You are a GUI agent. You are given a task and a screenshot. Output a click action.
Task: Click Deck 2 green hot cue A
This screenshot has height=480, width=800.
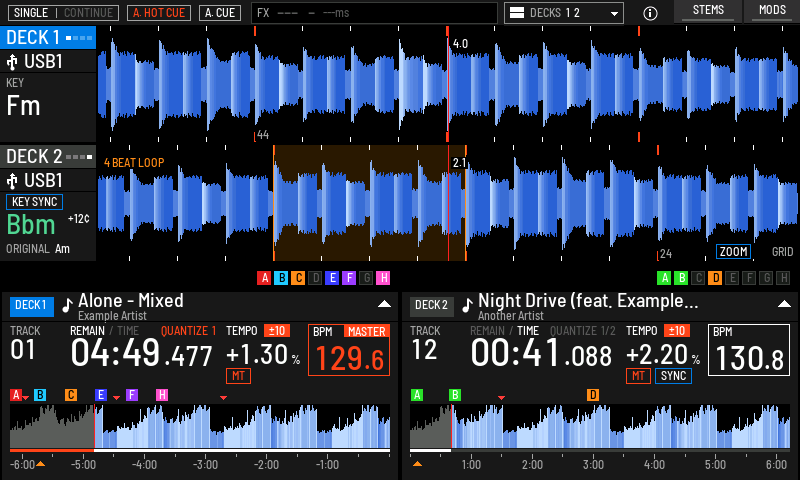664,277
